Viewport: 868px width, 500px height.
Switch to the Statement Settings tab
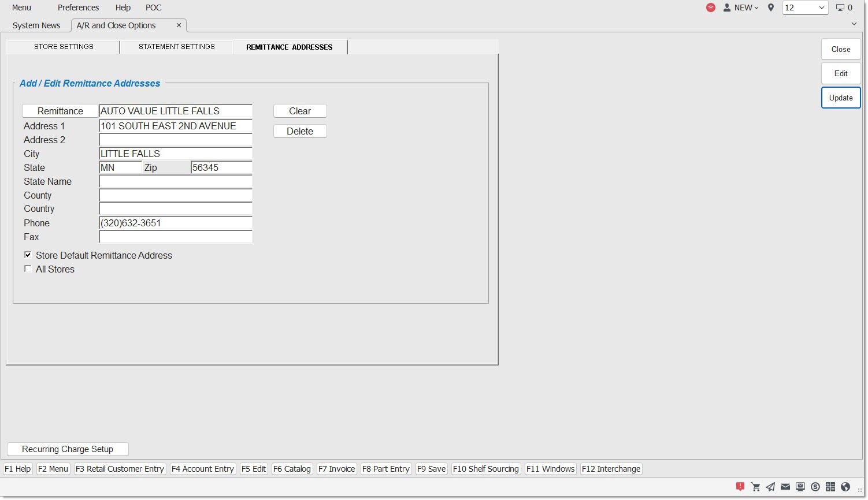pos(176,47)
